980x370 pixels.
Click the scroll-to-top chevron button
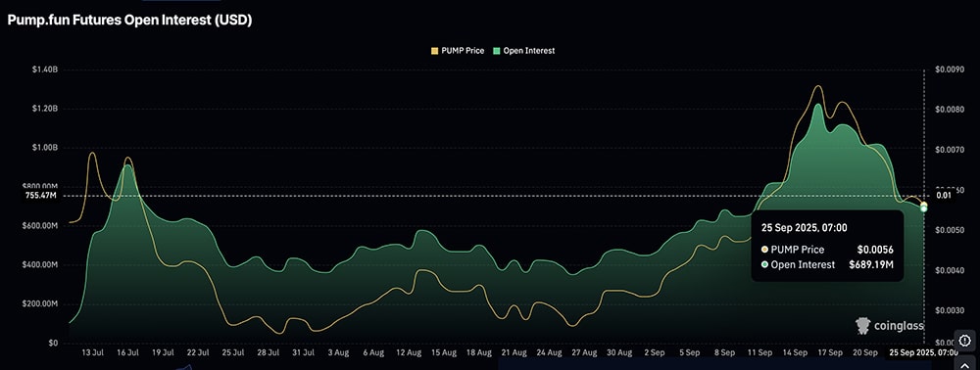964,362
